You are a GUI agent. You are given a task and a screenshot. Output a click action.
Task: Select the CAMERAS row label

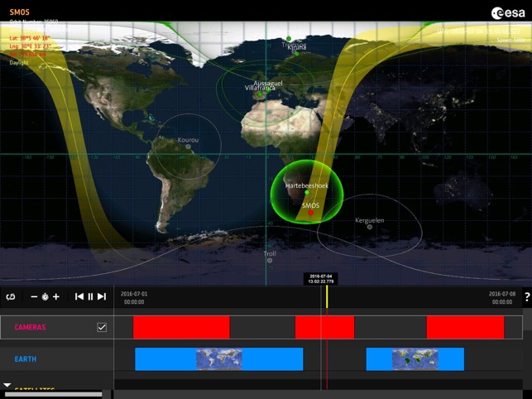click(30, 327)
